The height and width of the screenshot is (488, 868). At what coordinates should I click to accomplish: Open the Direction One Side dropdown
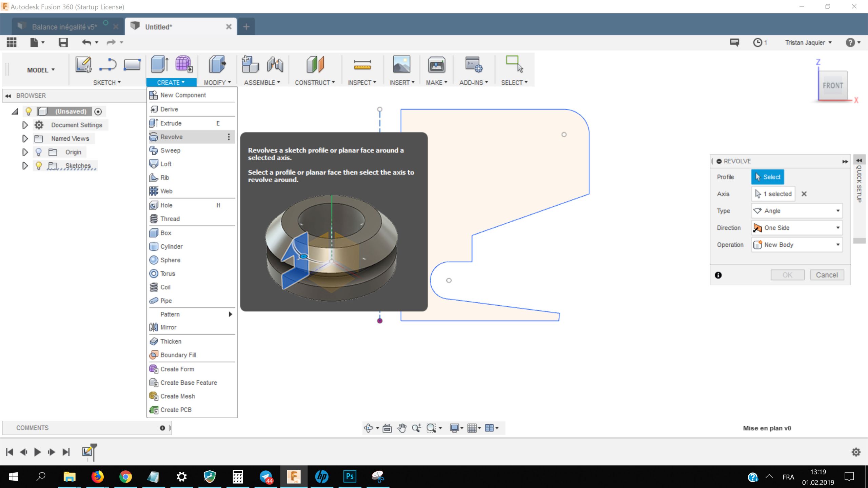click(797, 228)
